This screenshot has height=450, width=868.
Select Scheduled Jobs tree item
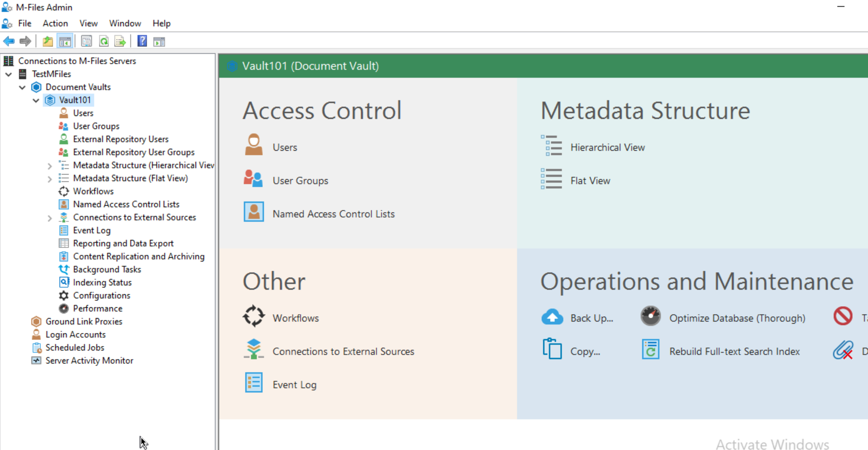75,348
